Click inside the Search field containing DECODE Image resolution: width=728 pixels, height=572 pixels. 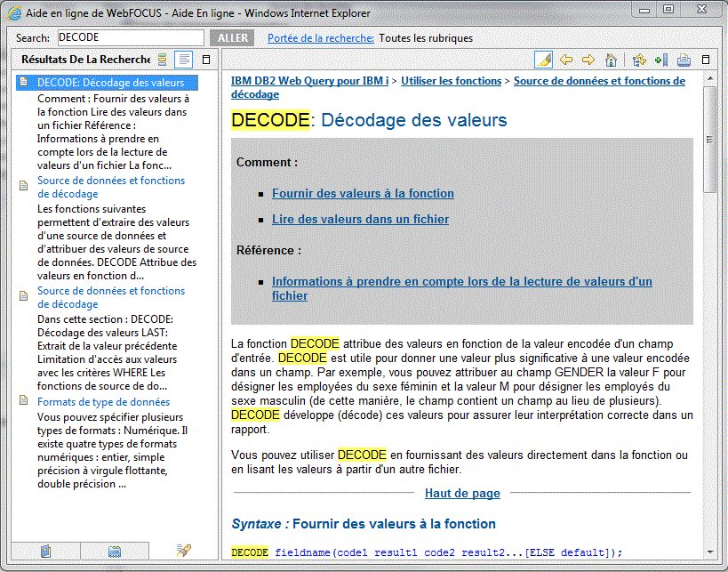coord(131,37)
